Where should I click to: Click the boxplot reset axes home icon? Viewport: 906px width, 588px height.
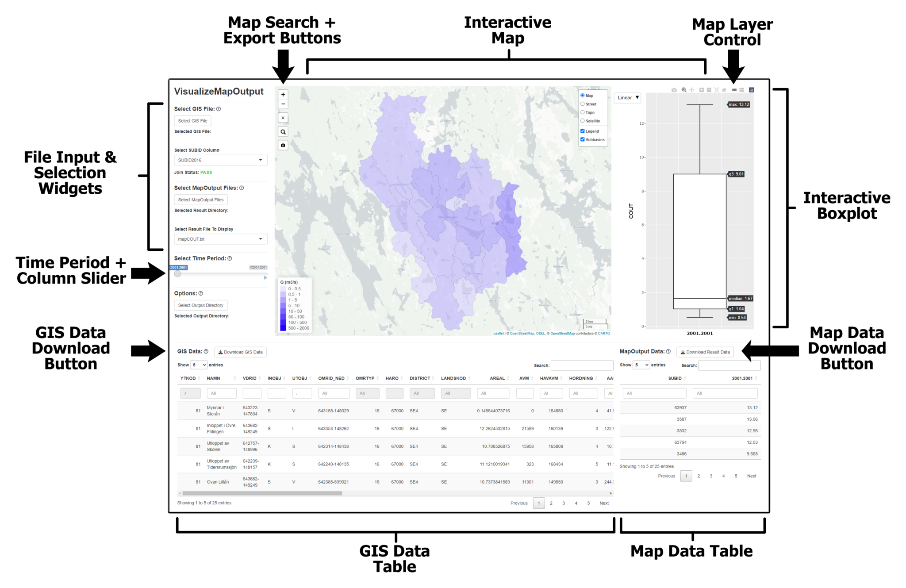[724, 90]
